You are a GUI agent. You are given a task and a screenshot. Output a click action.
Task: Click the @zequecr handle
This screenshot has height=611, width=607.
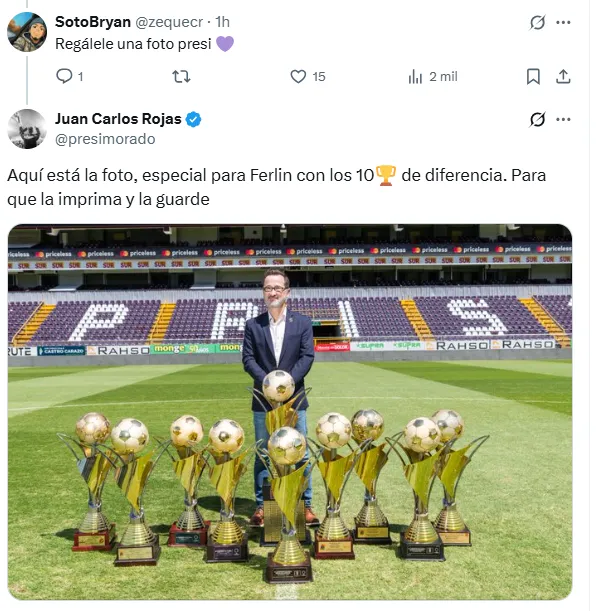pyautogui.click(x=169, y=22)
